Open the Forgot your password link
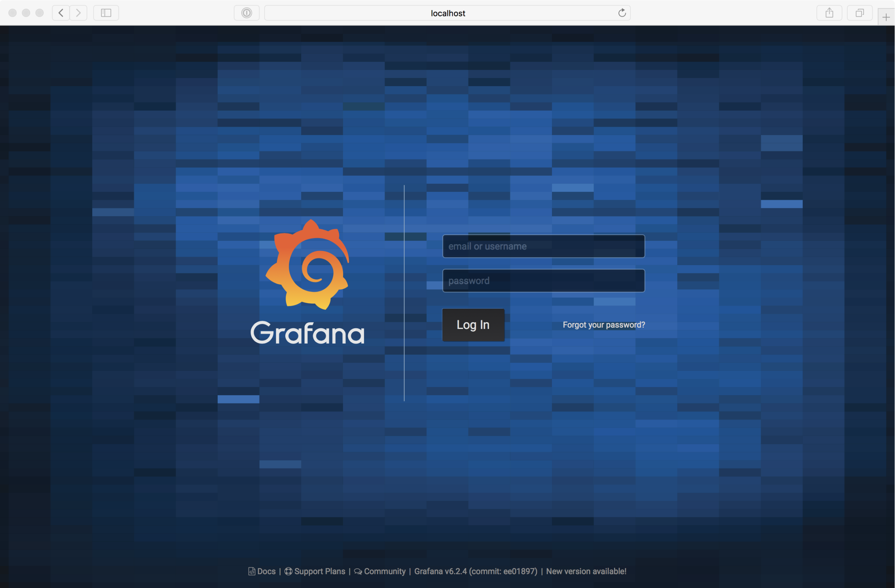The image size is (895, 588). [604, 325]
